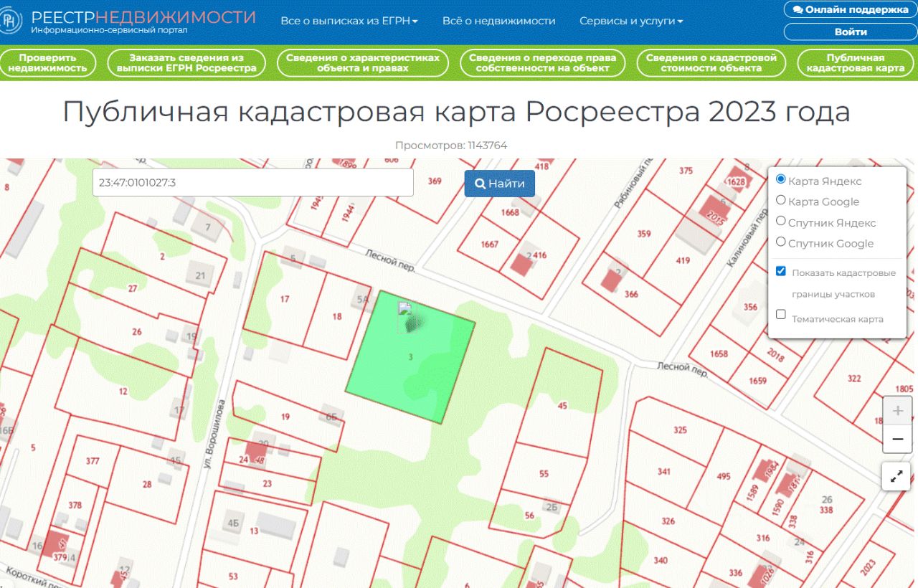Screen dimensions: 918x588
Task: Select the Карта Google radio option
Action: [x=781, y=200]
